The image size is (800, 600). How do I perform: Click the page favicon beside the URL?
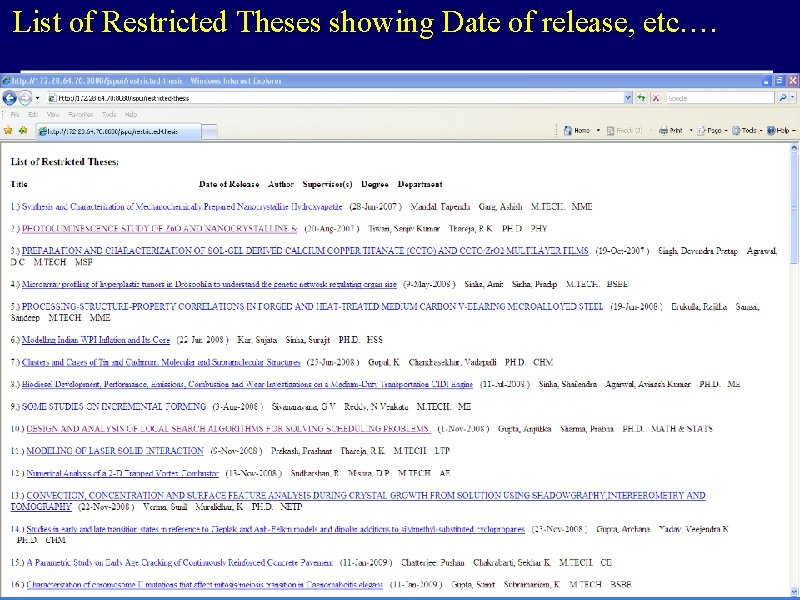52,97
